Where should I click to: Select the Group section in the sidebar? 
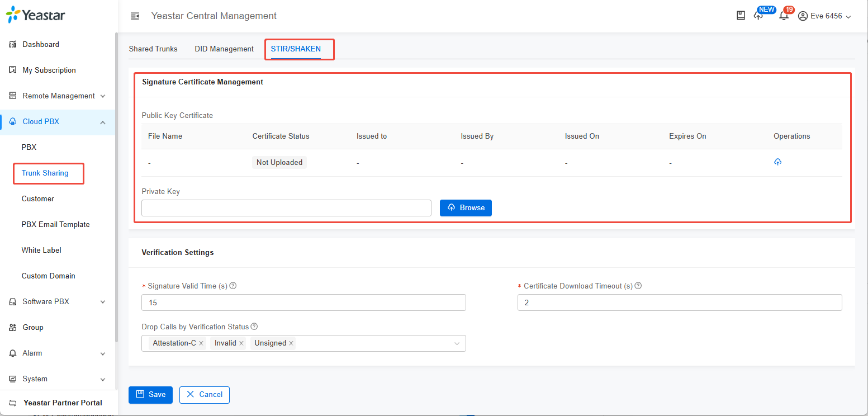click(x=32, y=327)
